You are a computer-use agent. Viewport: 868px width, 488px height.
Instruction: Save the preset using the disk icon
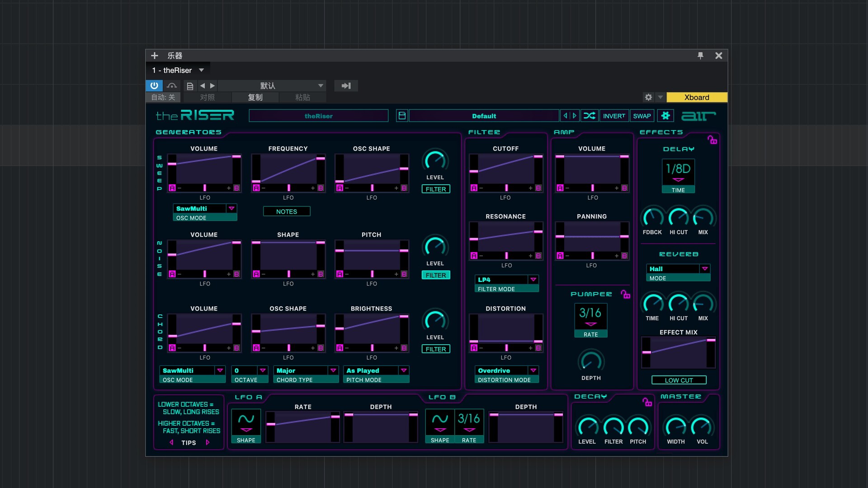402,116
